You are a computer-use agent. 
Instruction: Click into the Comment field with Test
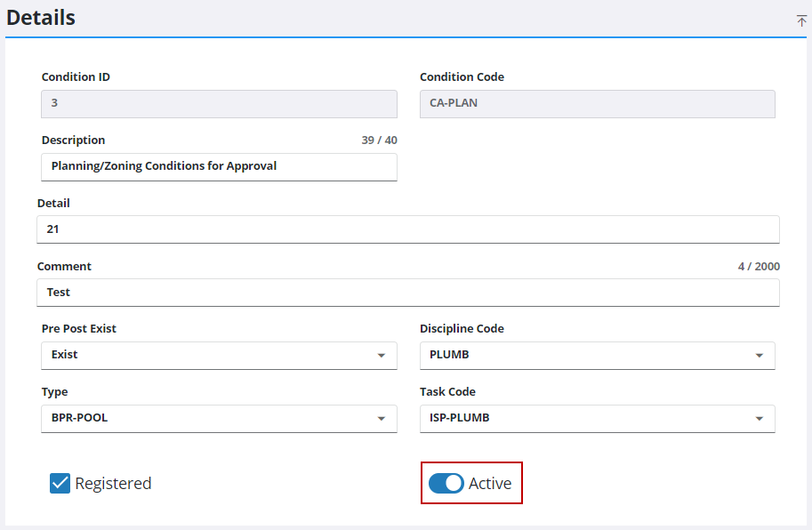point(407,293)
